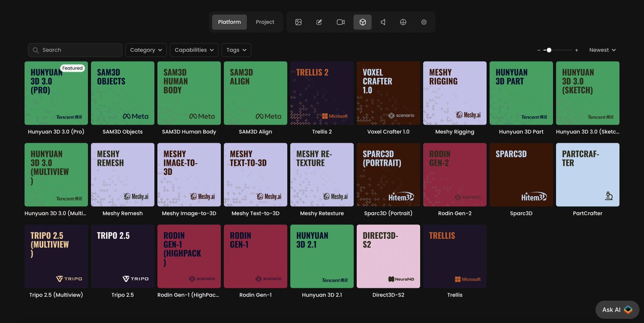Open the Trellis 2 model card

click(x=321, y=92)
